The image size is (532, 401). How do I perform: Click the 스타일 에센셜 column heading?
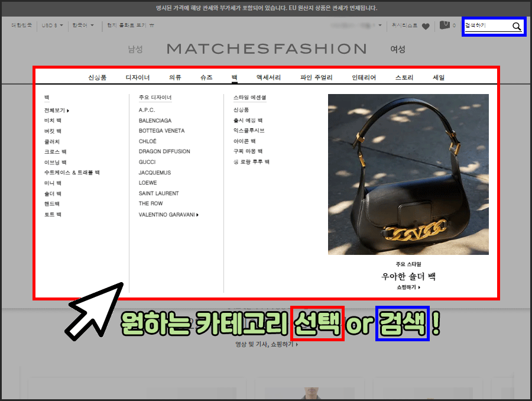249,98
